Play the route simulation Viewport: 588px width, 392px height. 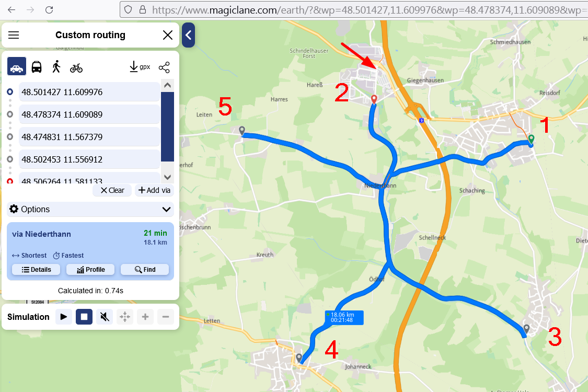point(64,317)
